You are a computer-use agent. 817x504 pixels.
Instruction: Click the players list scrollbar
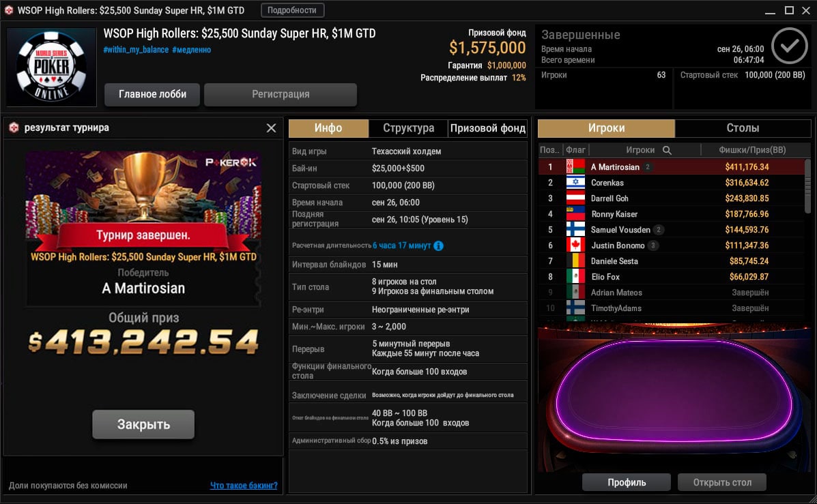pos(807,186)
